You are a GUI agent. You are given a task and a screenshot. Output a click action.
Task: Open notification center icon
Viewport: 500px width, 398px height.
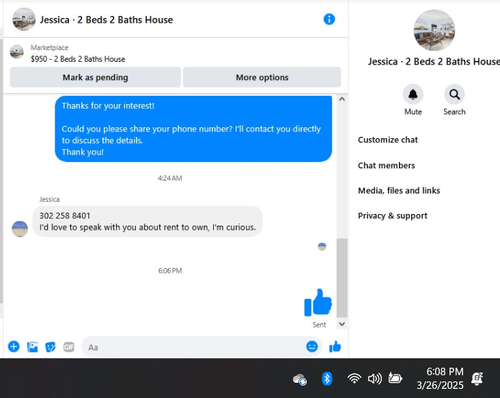[x=477, y=379]
